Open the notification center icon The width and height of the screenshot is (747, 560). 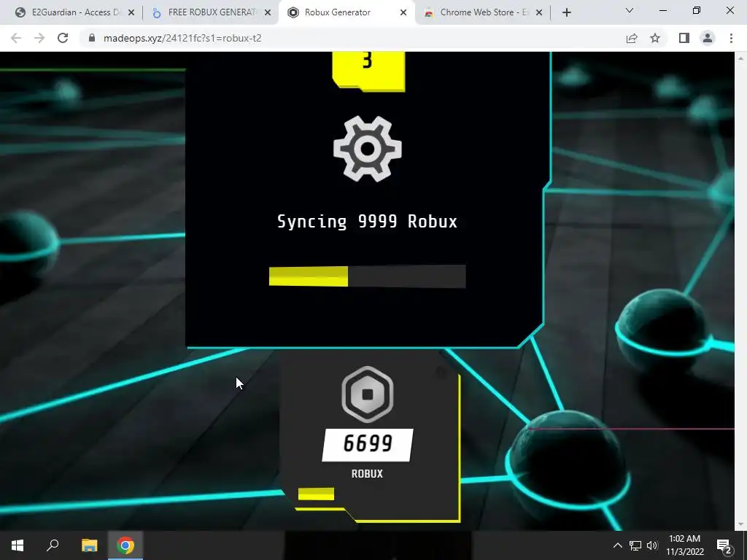(724, 545)
